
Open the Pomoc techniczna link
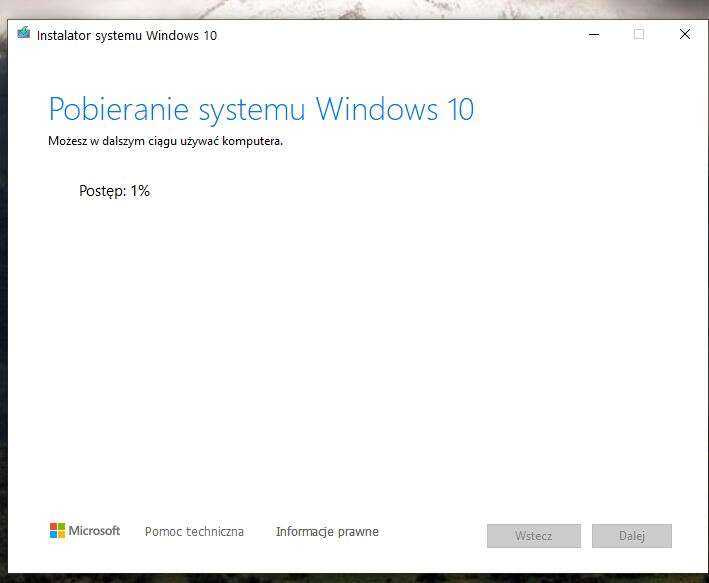[x=194, y=532]
